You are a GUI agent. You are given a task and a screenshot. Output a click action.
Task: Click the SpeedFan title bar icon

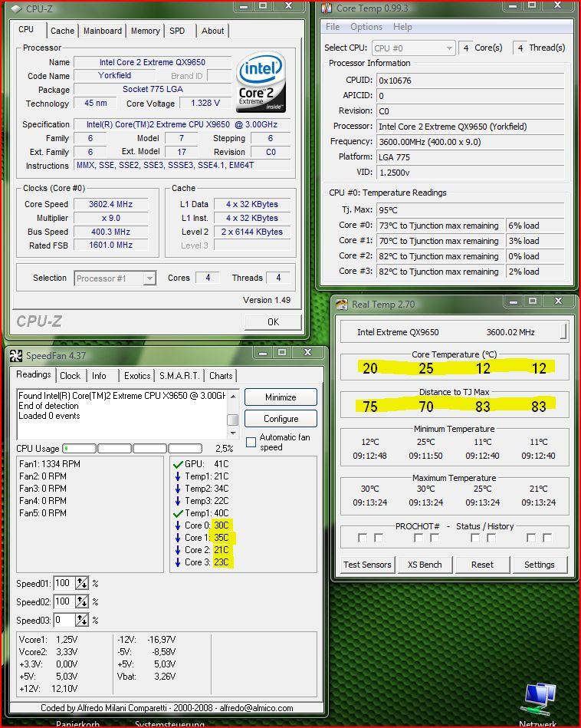(x=16, y=356)
